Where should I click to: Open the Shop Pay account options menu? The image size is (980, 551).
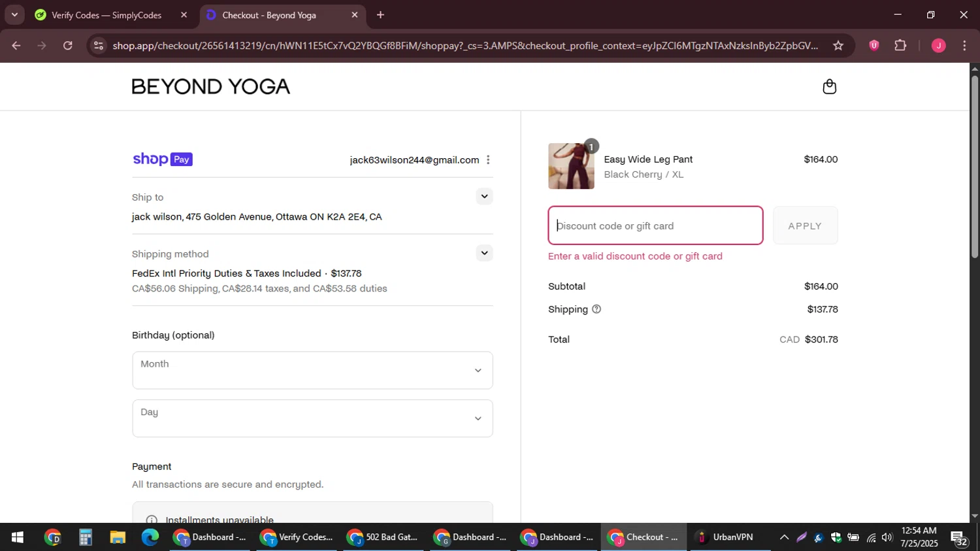tap(488, 160)
